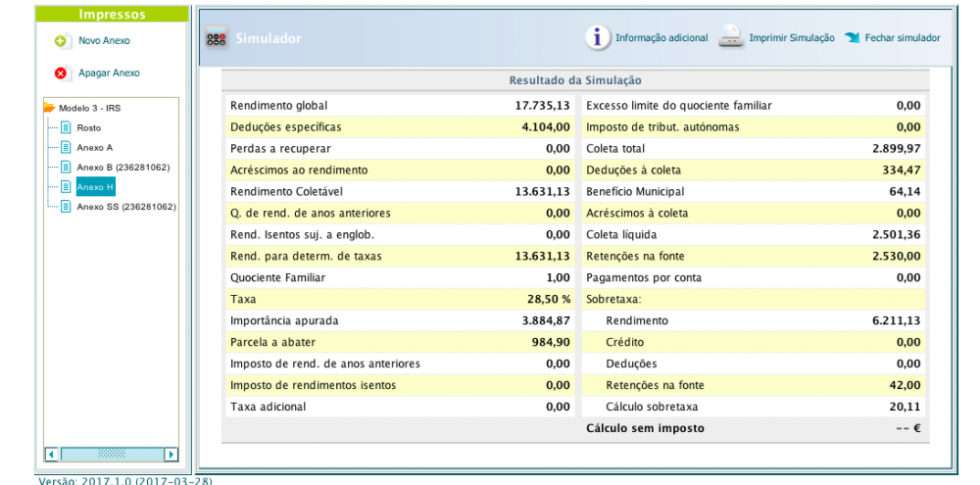
Task: Click the red X Apagar Anexo icon
Action: pos(61,73)
